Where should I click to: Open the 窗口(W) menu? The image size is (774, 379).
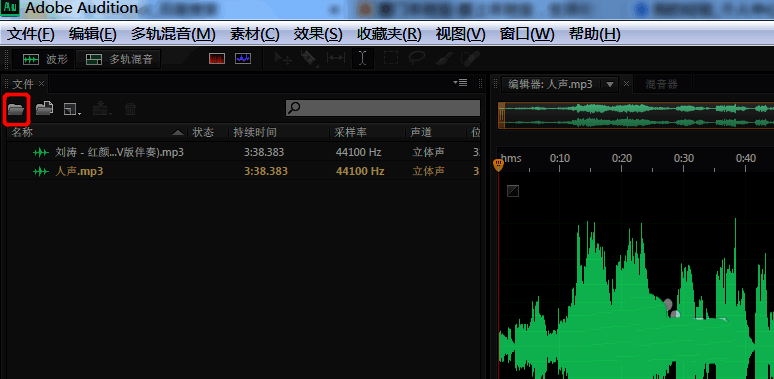tap(527, 34)
